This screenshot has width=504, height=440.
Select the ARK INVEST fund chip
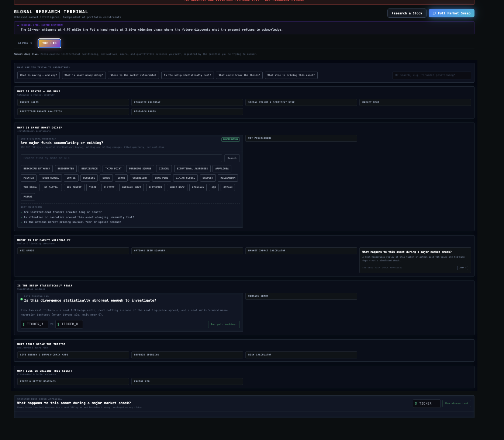click(74, 188)
